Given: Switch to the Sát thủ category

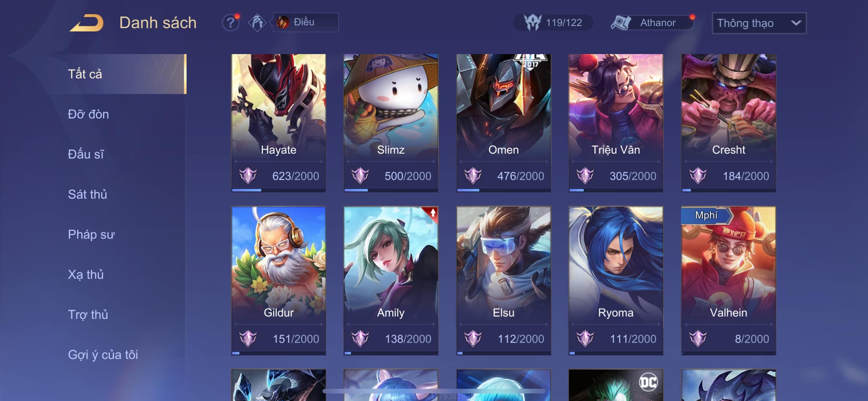Looking at the screenshot, I should click(87, 194).
